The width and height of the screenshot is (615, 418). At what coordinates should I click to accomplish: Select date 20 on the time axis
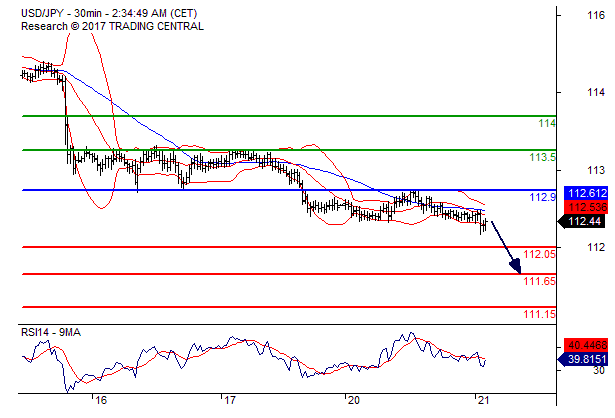[x=353, y=400]
